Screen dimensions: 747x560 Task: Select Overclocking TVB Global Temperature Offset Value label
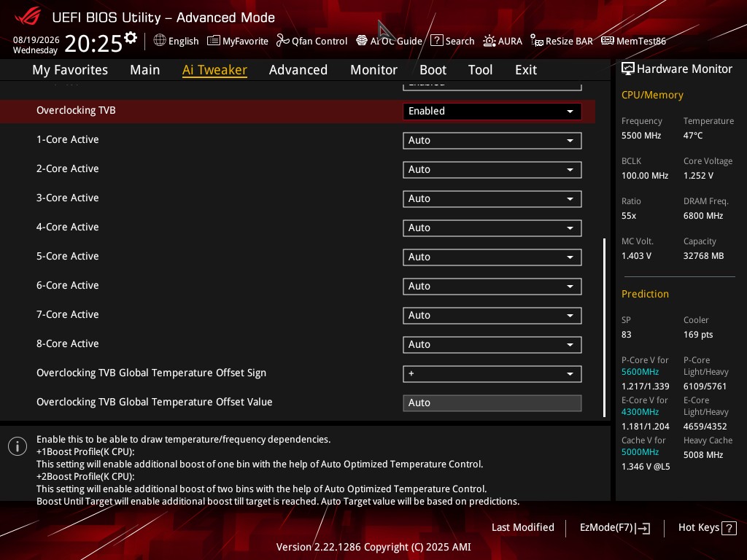[155, 402]
